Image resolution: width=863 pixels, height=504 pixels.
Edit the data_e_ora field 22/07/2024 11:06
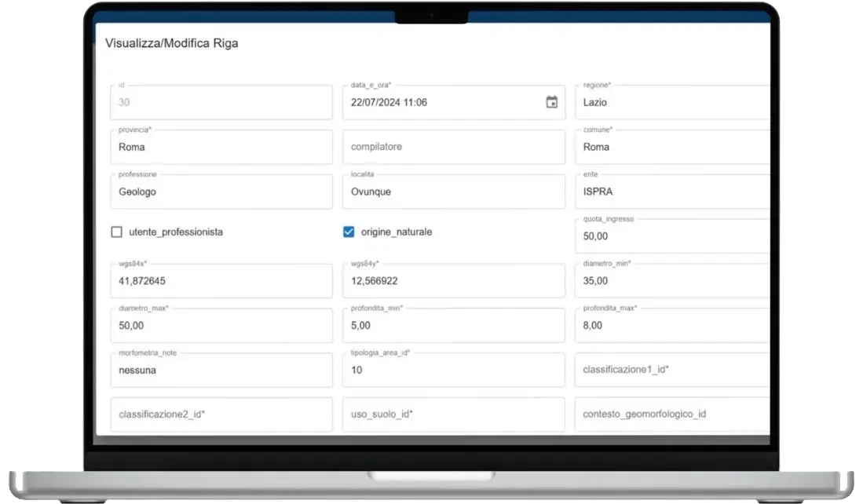coord(454,102)
